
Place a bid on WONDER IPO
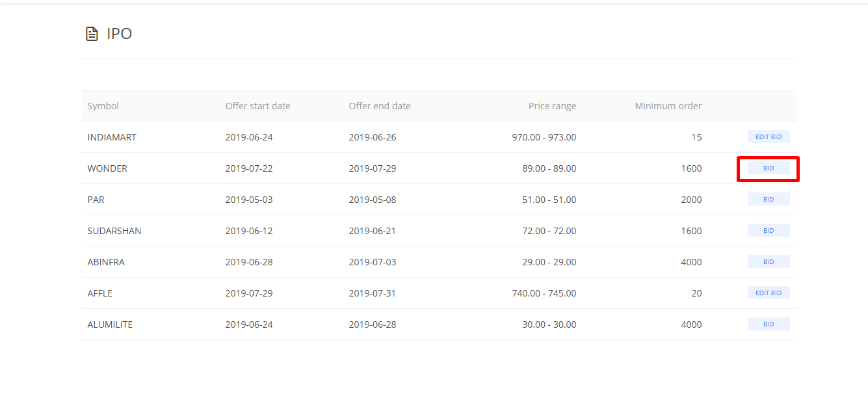pyautogui.click(x=769, y=168)
